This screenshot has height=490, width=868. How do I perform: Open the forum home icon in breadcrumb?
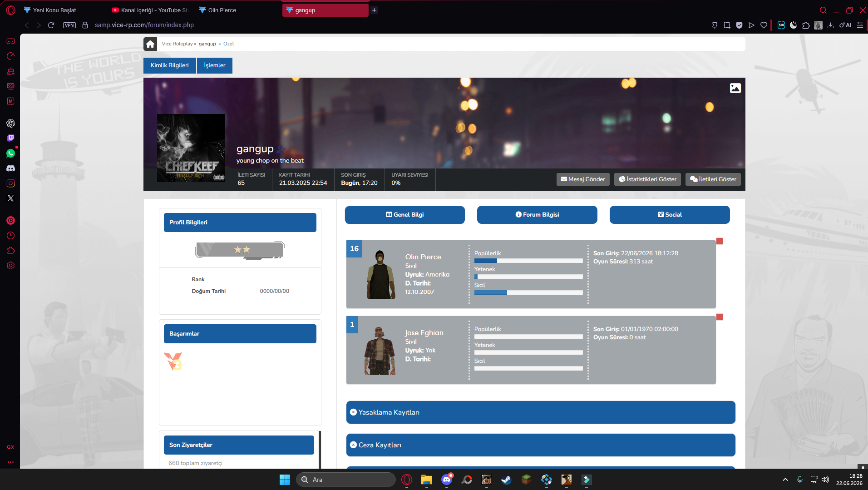click(x=150, y=44)
